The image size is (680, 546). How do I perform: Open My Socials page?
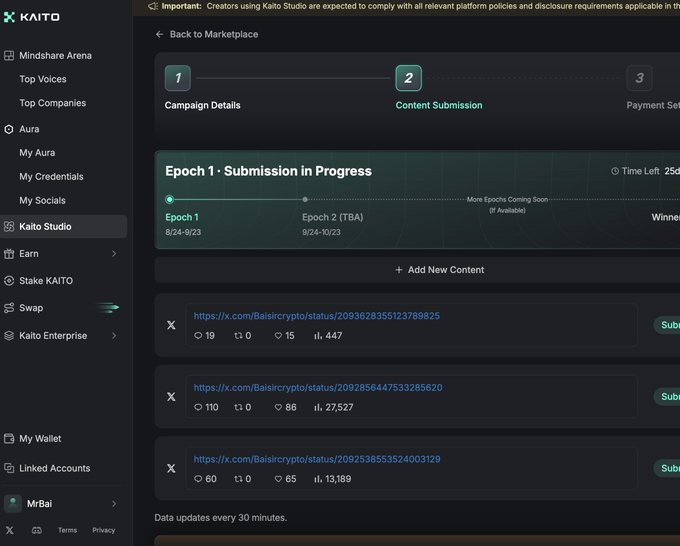pos(42,200)
